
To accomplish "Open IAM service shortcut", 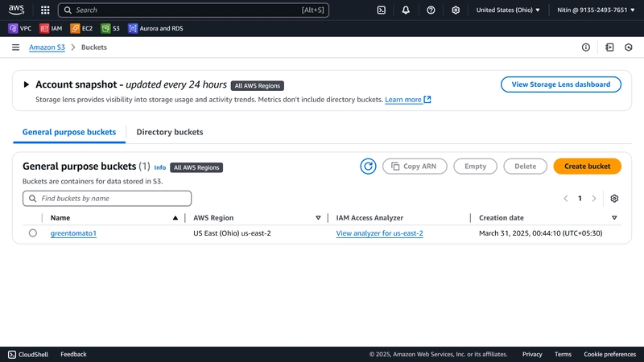I will [x=51, y=28].
